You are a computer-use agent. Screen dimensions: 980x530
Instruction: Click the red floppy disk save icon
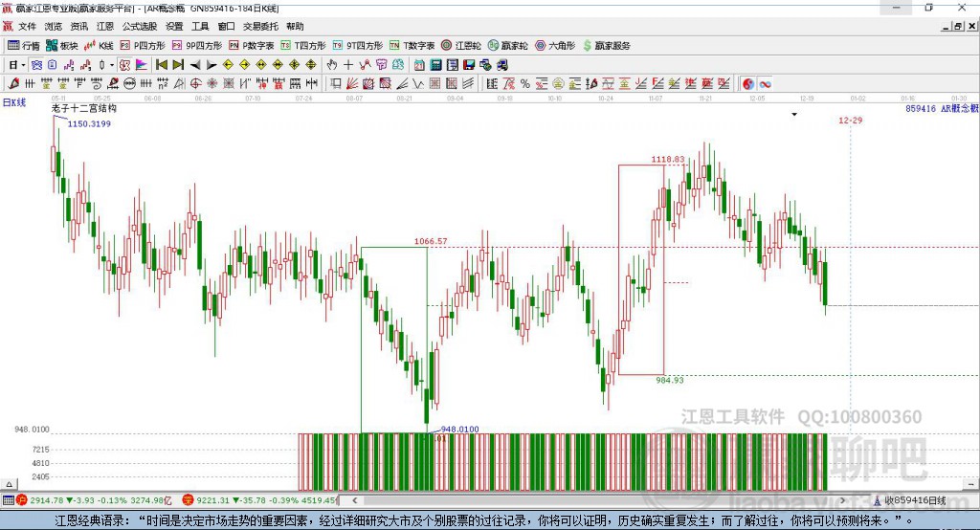click(x=469, y=64)
